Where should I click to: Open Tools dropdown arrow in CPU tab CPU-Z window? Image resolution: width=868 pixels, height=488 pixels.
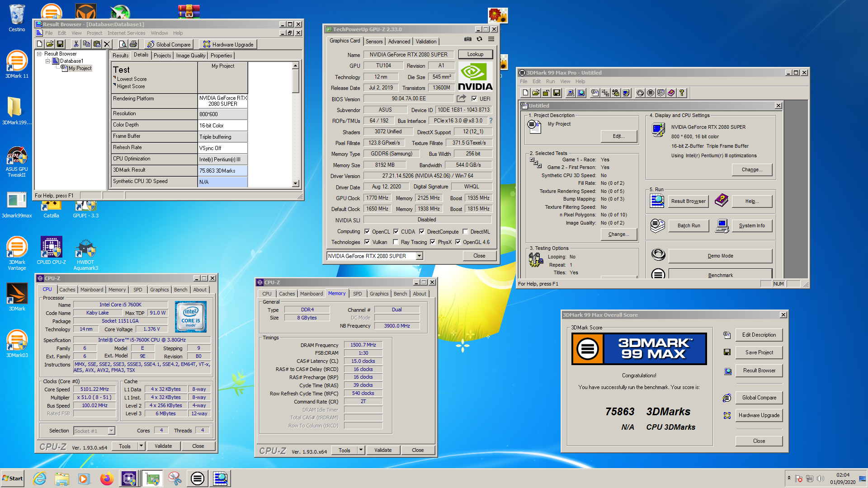pos(141,446)
